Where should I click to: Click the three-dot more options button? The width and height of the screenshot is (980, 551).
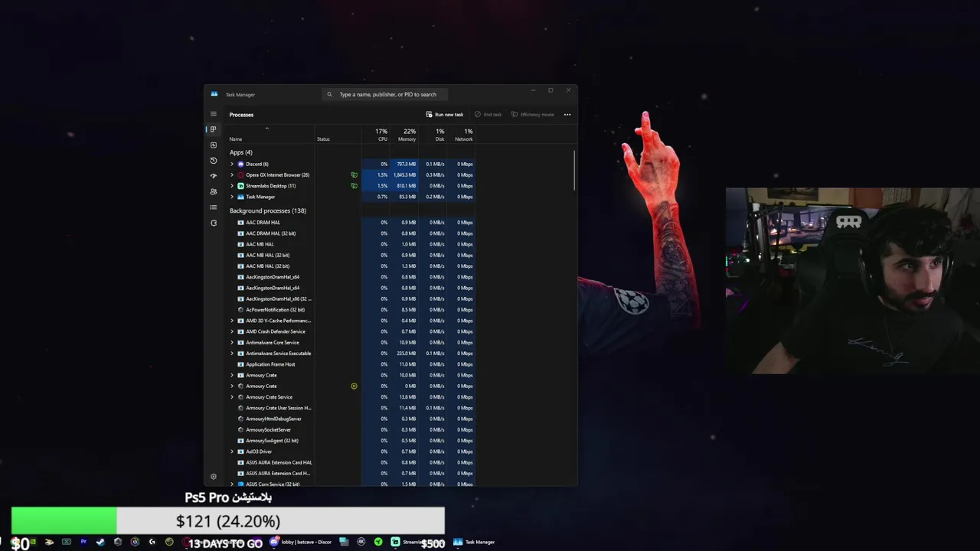pos(567,115)
